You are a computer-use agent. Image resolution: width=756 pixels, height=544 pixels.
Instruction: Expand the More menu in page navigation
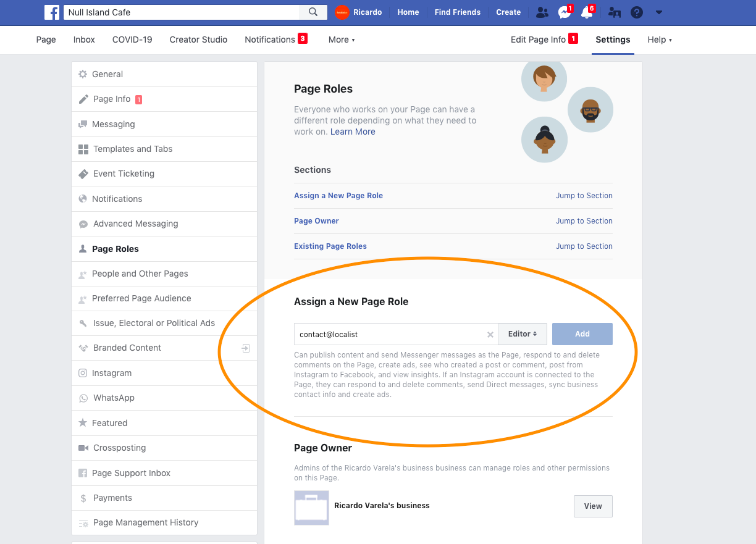coord(342,40)
